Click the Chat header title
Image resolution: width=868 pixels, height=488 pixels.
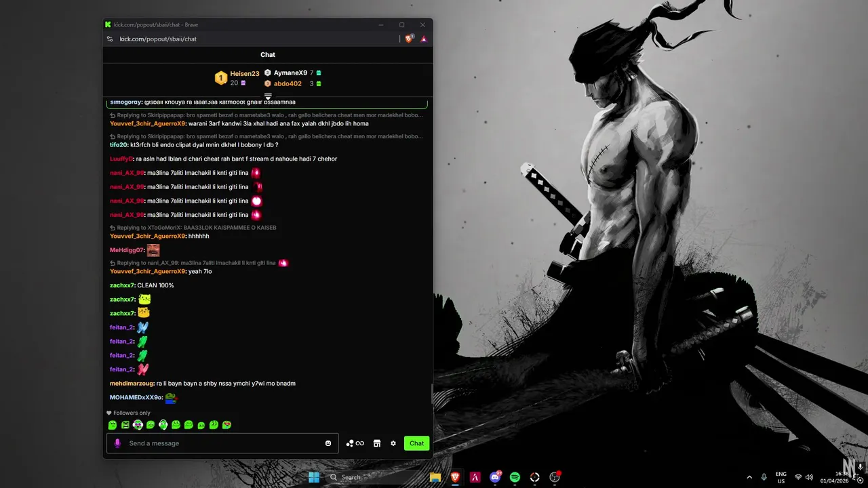[x=268, y=55]
